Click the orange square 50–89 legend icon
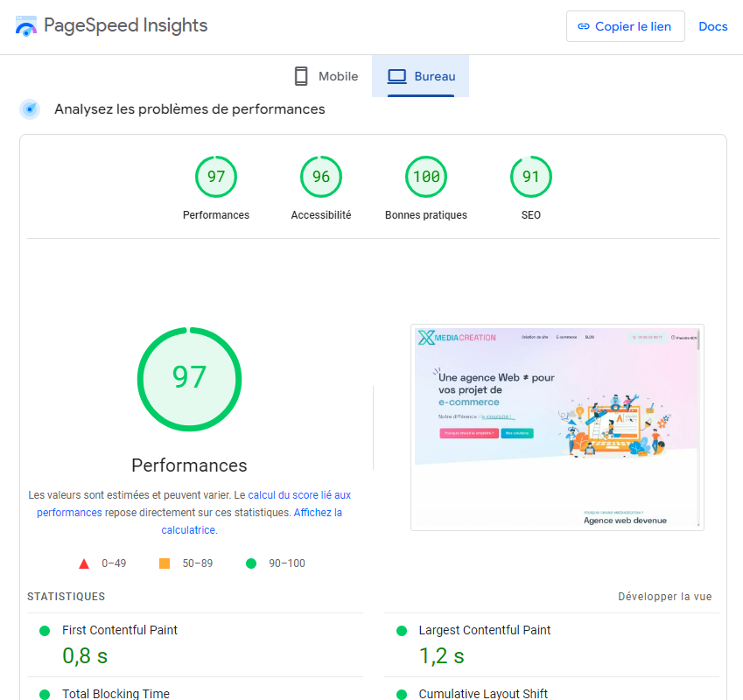The width and height of the screenshot is (743, 700). click(x=165, y=563)
